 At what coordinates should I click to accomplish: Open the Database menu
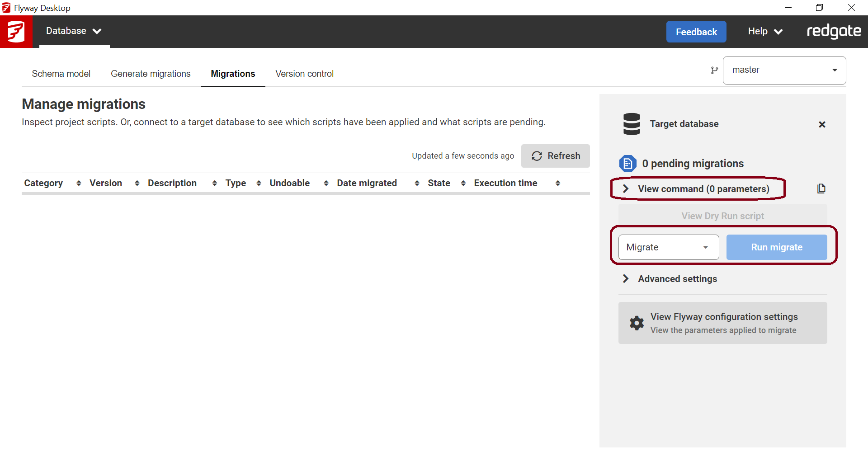tap(74, 31)
